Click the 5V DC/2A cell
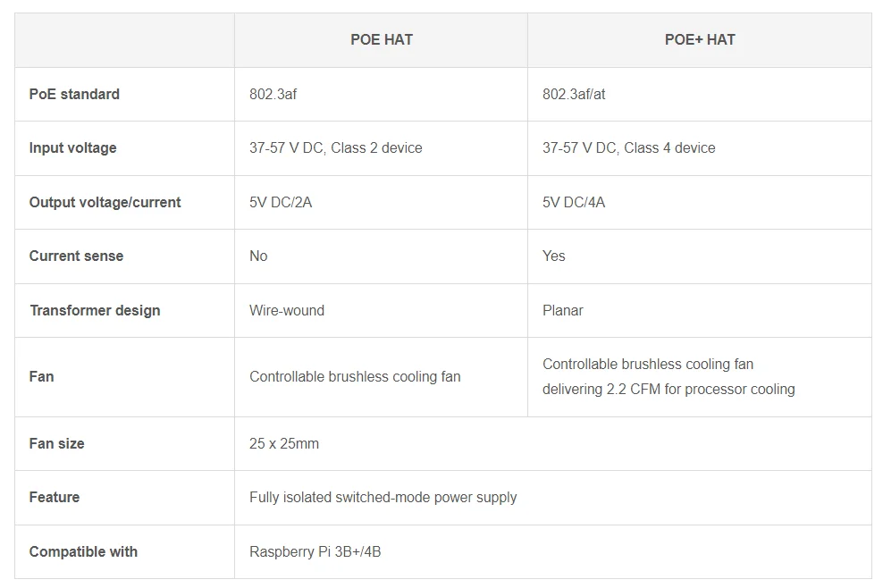Image resolution: width=883 pixels, height=588 pixels. (281, 202)
